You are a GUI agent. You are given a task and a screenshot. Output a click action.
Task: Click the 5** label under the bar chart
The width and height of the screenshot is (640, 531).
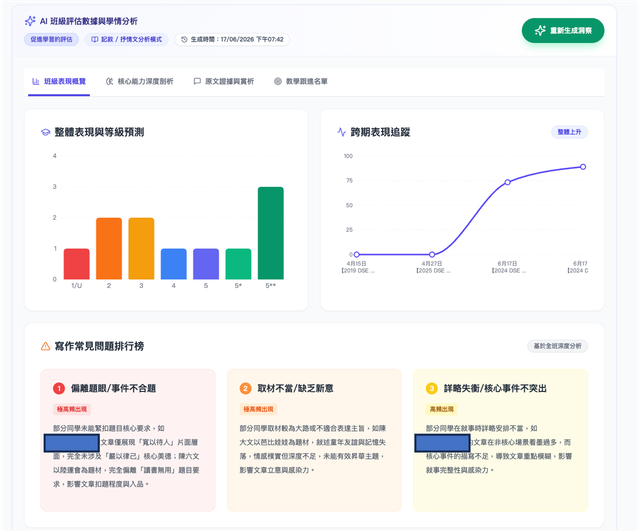(x=271, y=286)
